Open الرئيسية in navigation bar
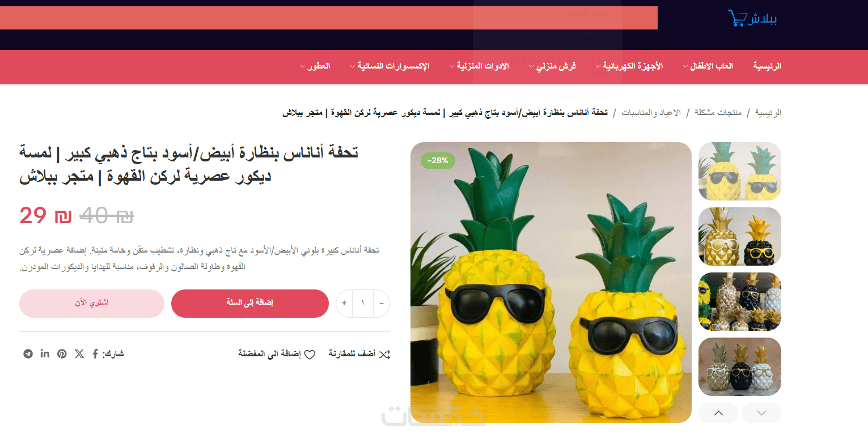This screenshot has width=868, height=435. click(x=767, y=66)
